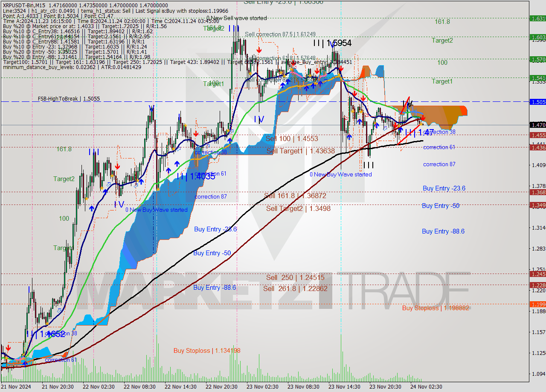Screen dimensions: 546x392
Task: Click the '22 Nov 08:30' time axis label
Action: [139, 386]
